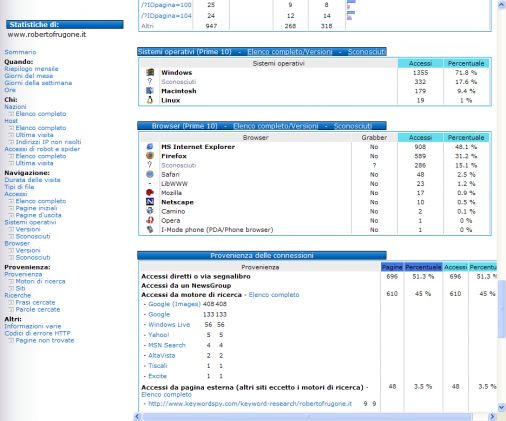
Task: Open Elenco completo/Versioni in Sistemi operativi header
Action: click(x=290, y=52)
